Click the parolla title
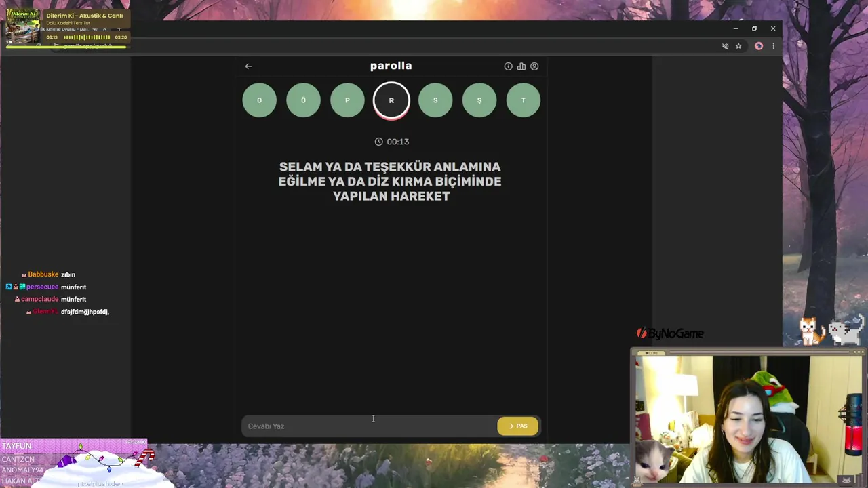The image size is (868, 488). pos(391,66)
